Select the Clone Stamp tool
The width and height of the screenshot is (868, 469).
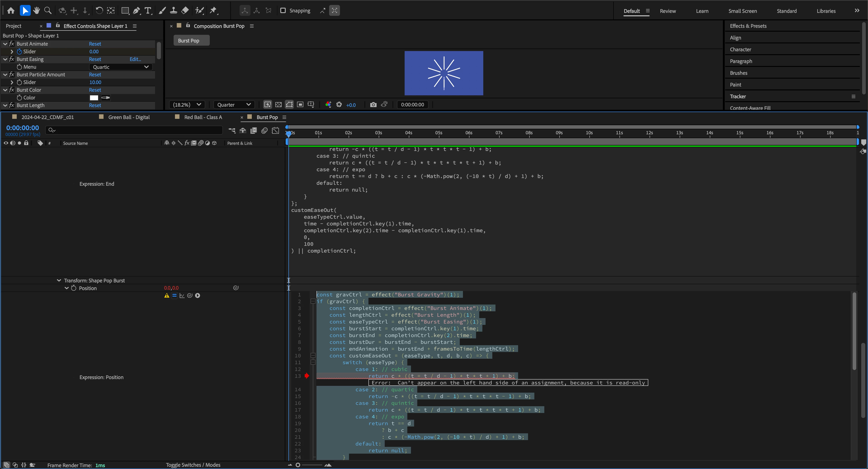[173, 10]
